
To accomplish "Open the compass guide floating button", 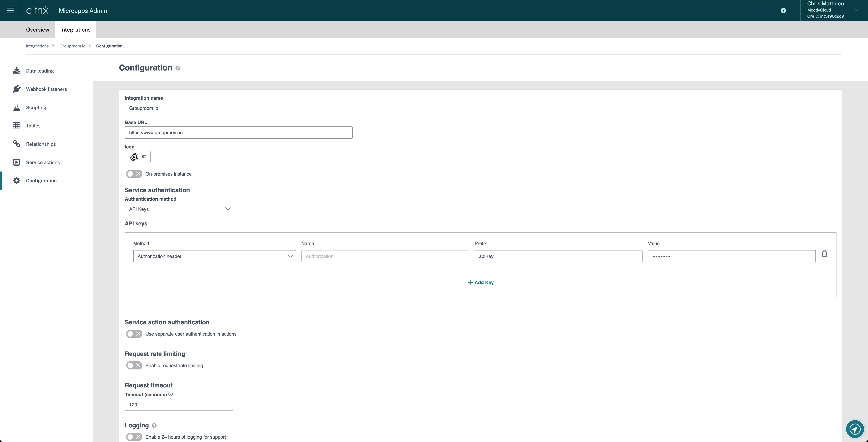I will tap(855, 429).
